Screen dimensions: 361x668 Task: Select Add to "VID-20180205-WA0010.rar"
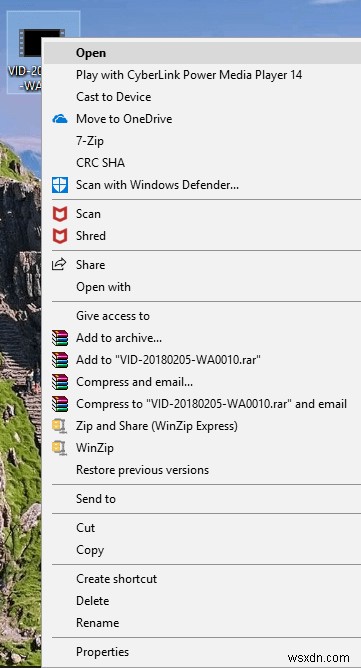[x=202, y=360]
